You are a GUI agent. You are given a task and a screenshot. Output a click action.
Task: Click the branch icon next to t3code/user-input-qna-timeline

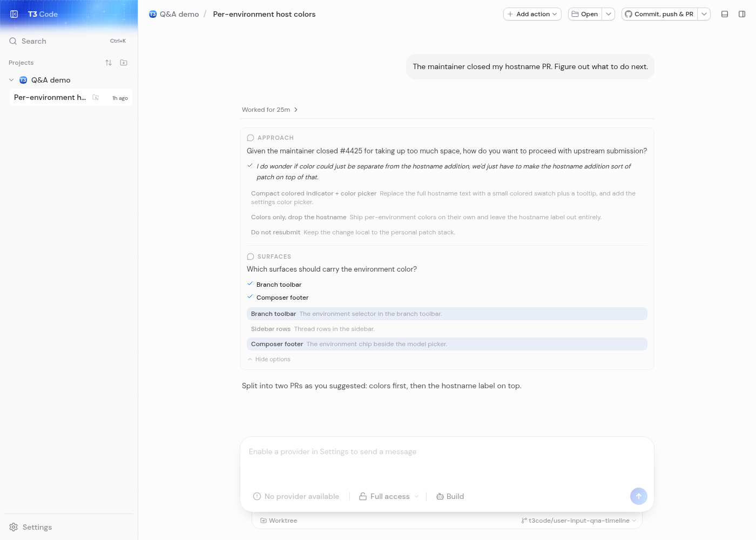(524, 521)
